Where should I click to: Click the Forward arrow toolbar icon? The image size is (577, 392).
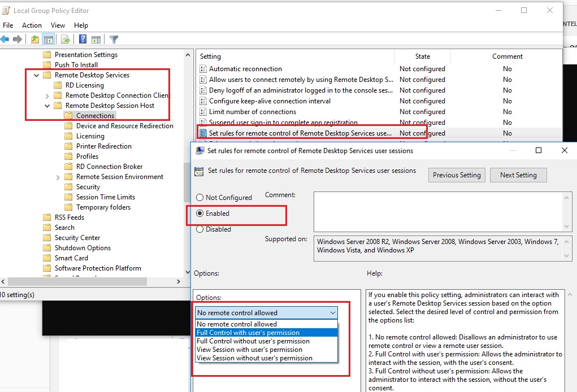[18, 39]
